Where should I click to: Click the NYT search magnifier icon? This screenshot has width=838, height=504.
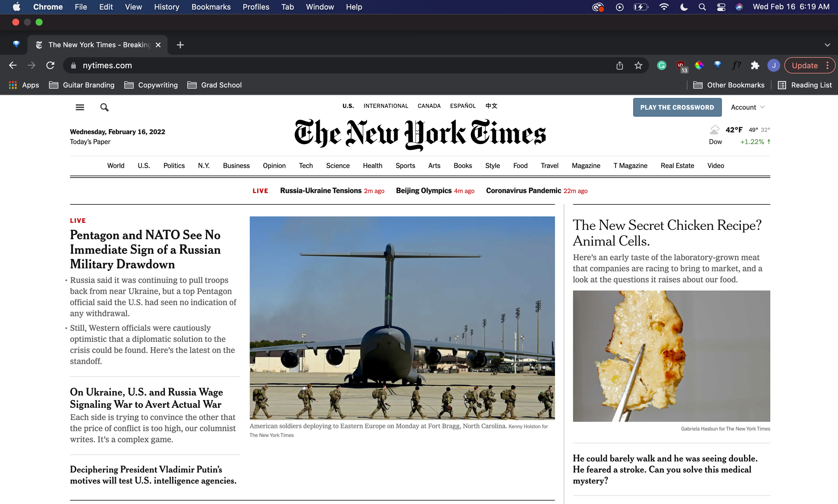coord(104,107)
